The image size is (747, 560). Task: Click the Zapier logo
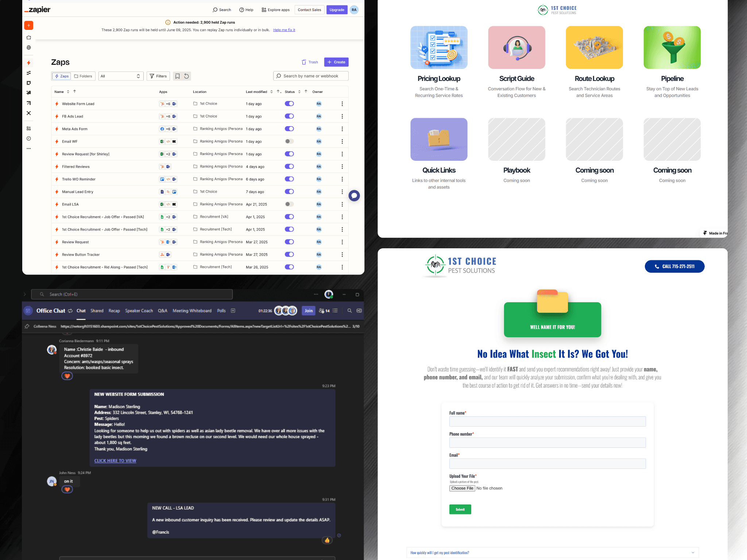(37, 10)
